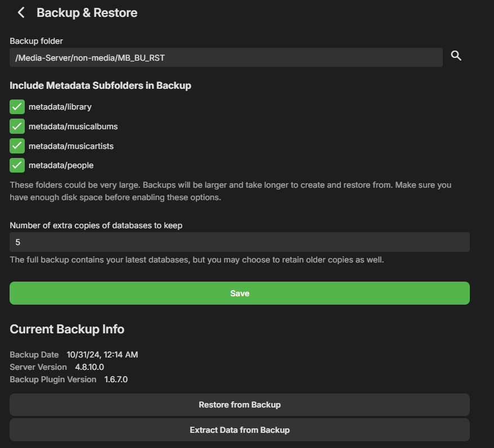This screenshot has width=494, height=448.
Task: Click the 'Backup folder' label
Action: 36,41
